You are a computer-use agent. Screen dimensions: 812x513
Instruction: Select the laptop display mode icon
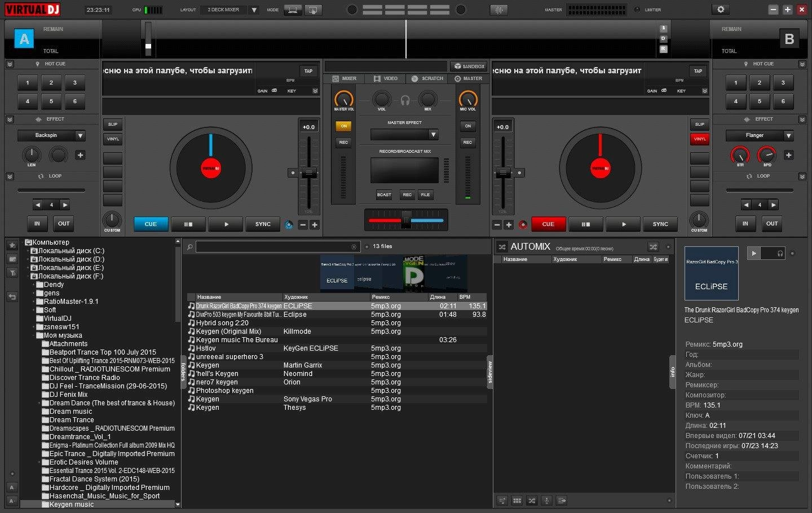[293, 10]
